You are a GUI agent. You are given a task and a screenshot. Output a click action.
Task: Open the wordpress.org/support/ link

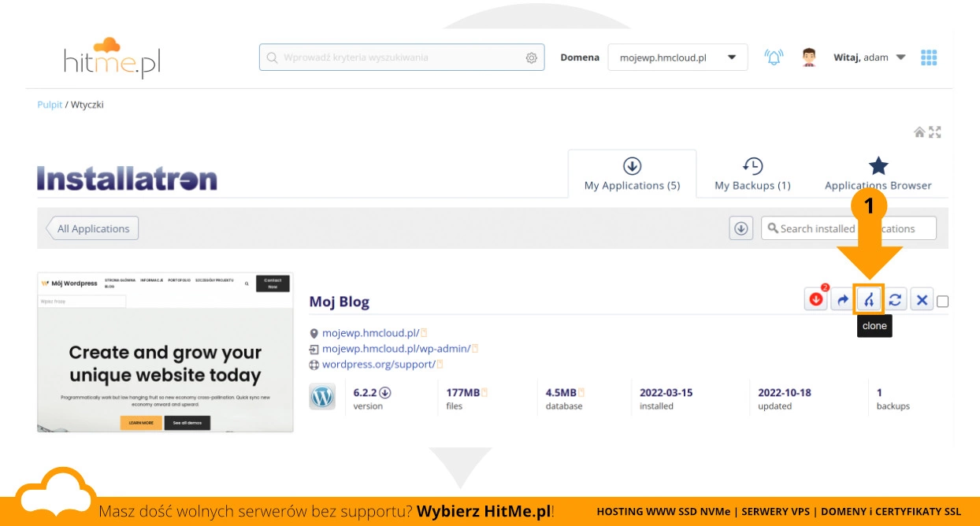coord(378,365)
